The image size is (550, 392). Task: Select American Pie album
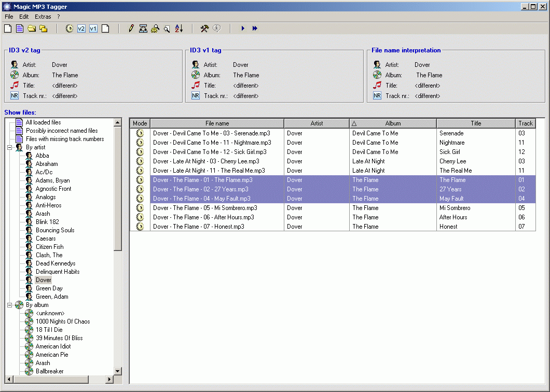coord(52,355)
